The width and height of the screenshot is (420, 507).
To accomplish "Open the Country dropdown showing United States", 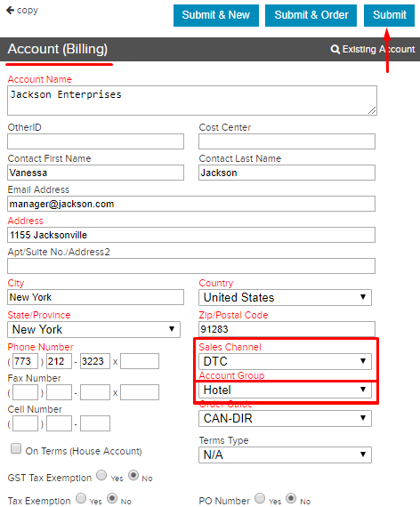I will [285, 297].
